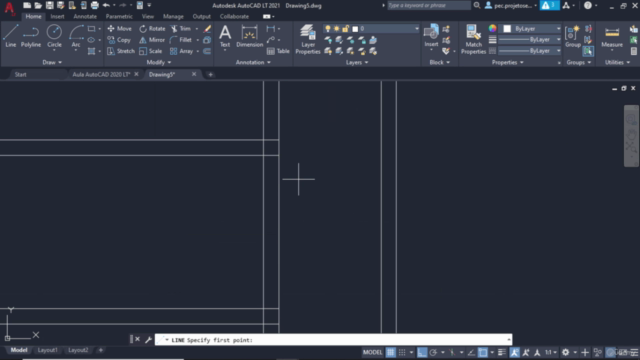Open the Insert ribbon tab
The width and height of the screenshot is (640, 360).
click(x=57, y=16)
